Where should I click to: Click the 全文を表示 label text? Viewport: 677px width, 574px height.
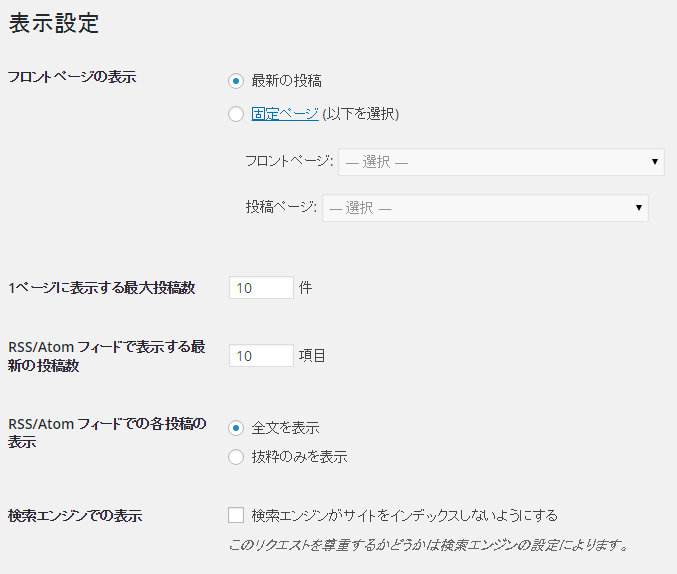(285, 428)
